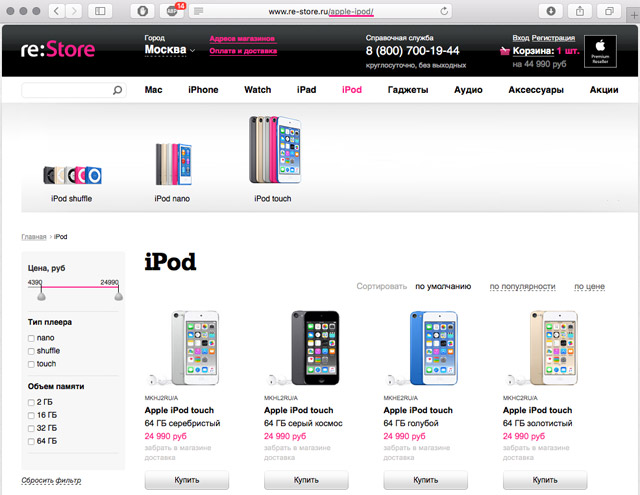The height and width of the screenshot is (495, 640).
Task: Check the nano player type filter
Action: 31,338
